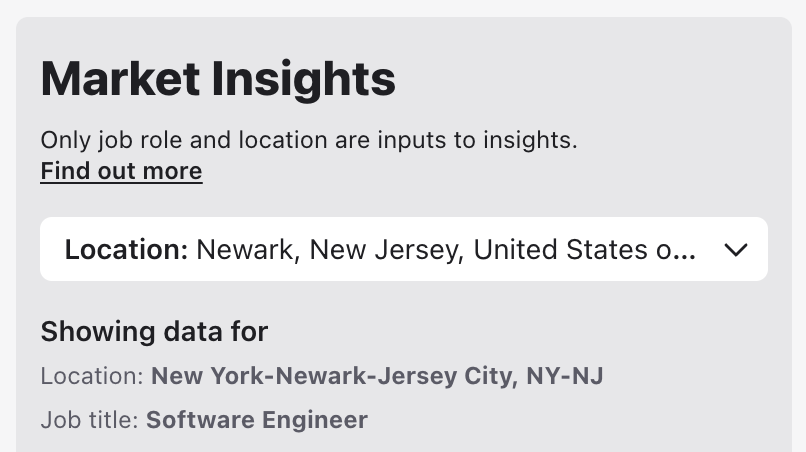Expand the Location selector box

[404, 249]
